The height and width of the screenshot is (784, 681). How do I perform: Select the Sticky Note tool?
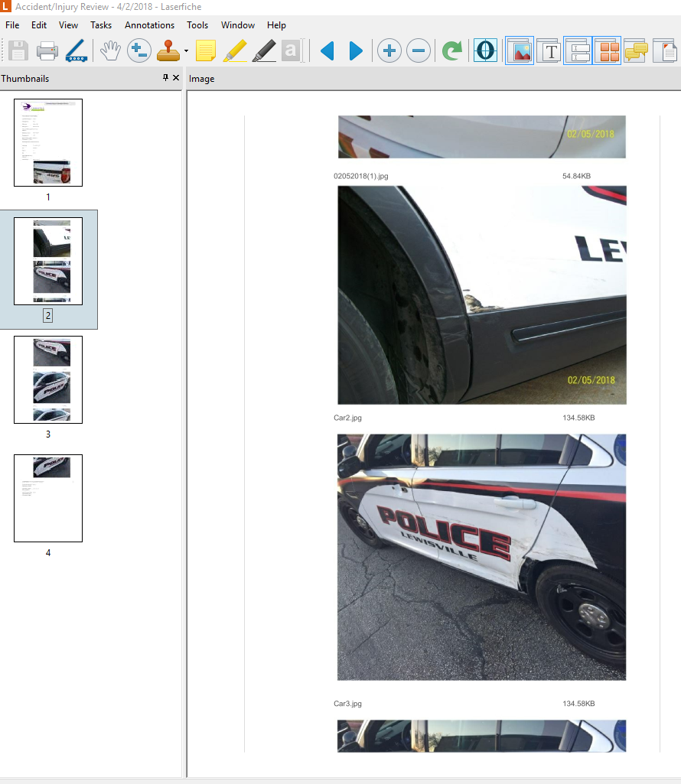pyautogui.click(x=206, y=50)
